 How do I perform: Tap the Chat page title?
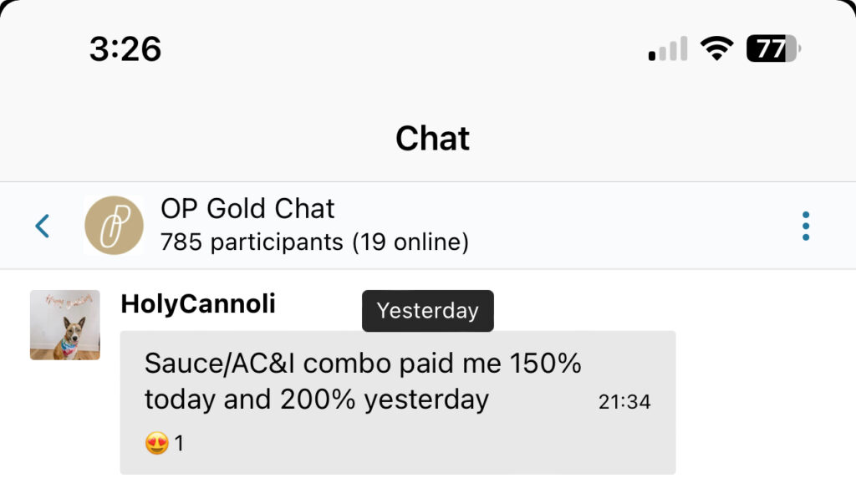click(x=432, y=138)
